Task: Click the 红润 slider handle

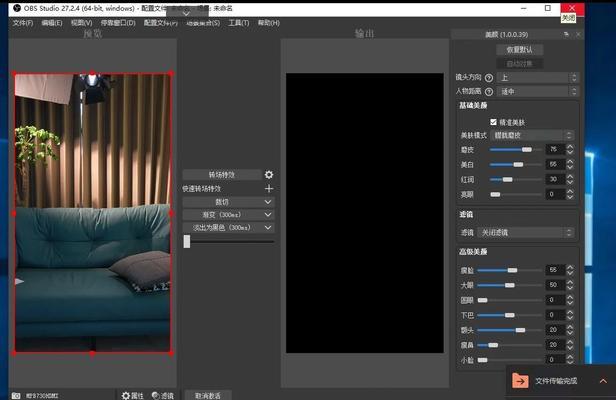Action: pyautogui.click(x=508, y=179)
